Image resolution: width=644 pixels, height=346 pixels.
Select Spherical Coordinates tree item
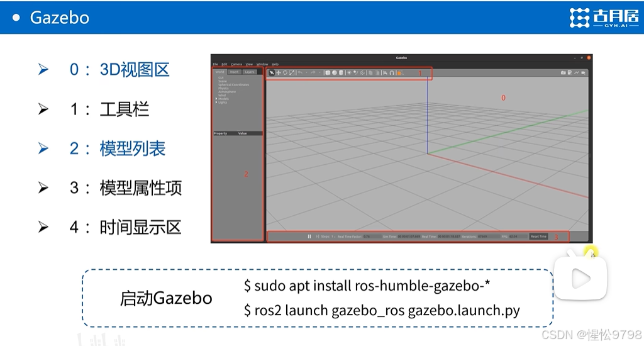tap(234, 85)
